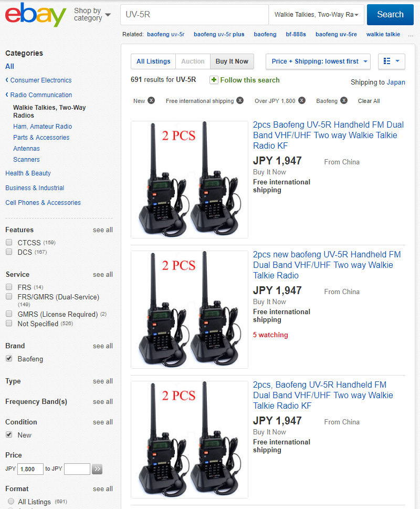The image size is (420, 509).
Task: Open Health & Beauty category
Action: 28,173
